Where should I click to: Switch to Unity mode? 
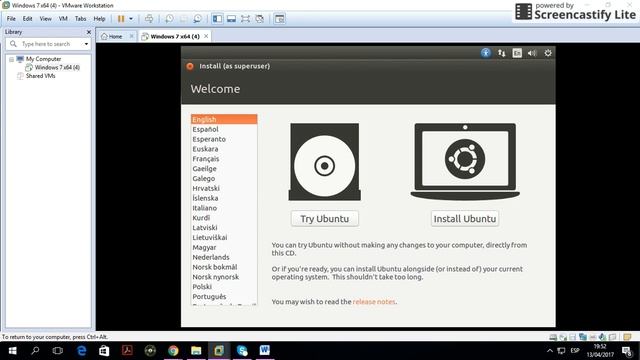(x=260, y=19)
